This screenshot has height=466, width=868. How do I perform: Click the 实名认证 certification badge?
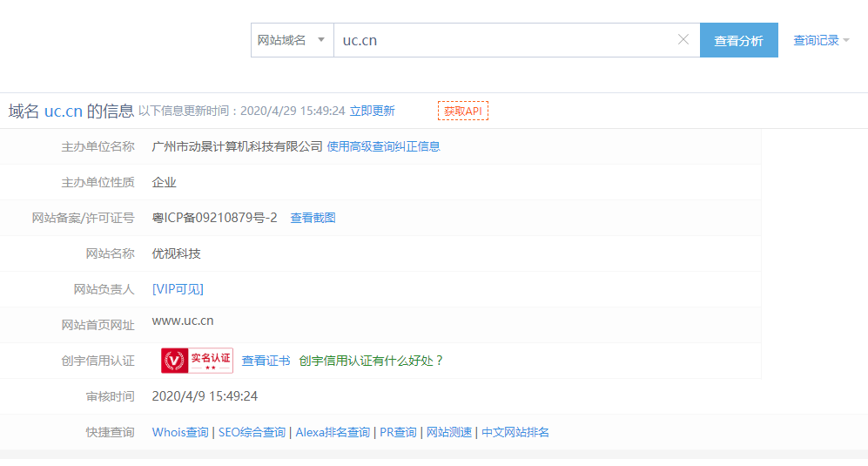click(197, 361)
